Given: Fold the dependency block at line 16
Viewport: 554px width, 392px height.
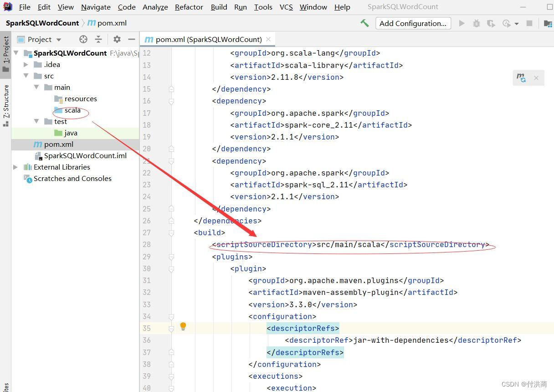Looking at the screenshot, I should [171, 101].
